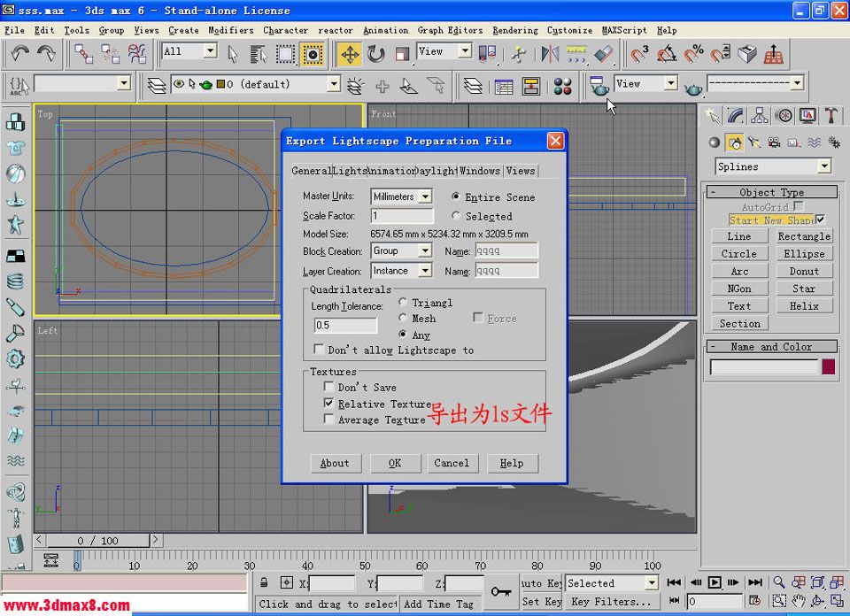Select the Cameras category icon

[x=774, y=142]
